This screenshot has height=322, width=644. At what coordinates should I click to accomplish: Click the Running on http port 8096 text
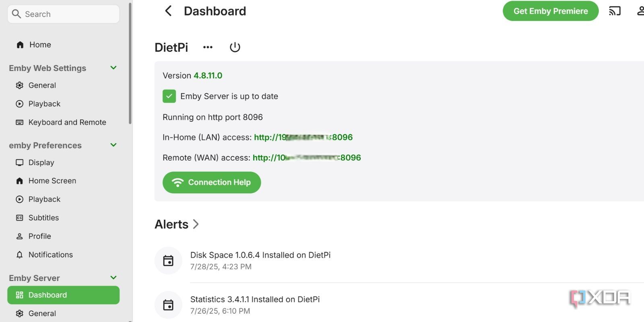tap(213, 117)
